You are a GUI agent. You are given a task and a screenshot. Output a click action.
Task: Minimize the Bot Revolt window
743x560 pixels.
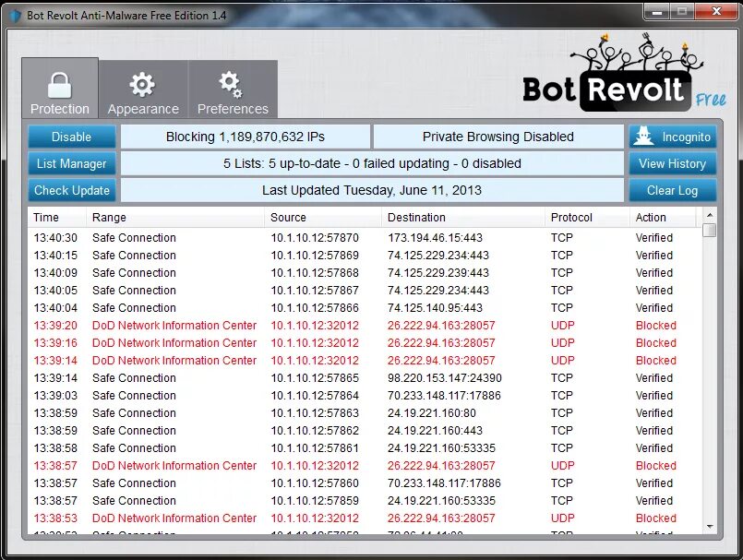point(657,12)
